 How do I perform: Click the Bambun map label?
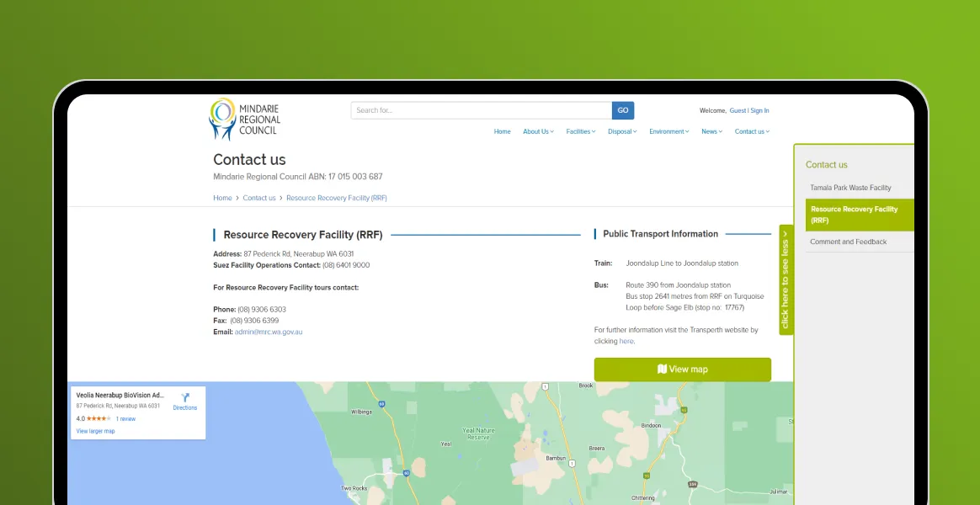pos(556,459)
